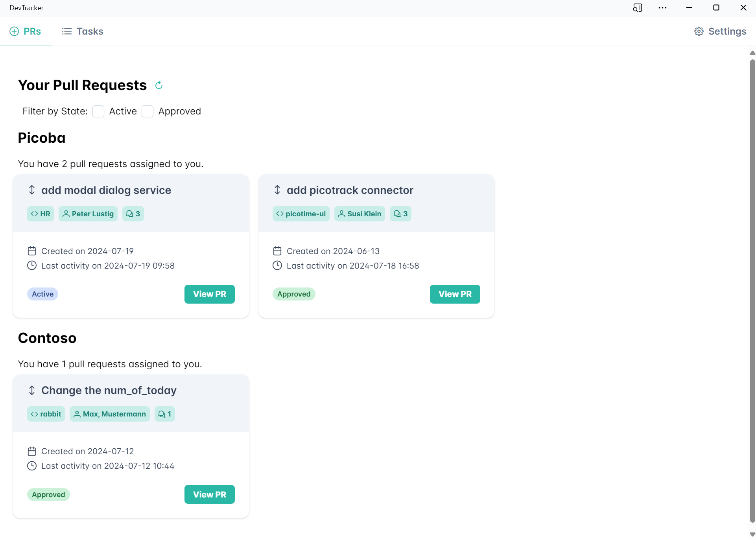Click the scrollbar down arrow
The height and width of the screenshot is (538, 756).
point(752,534)
